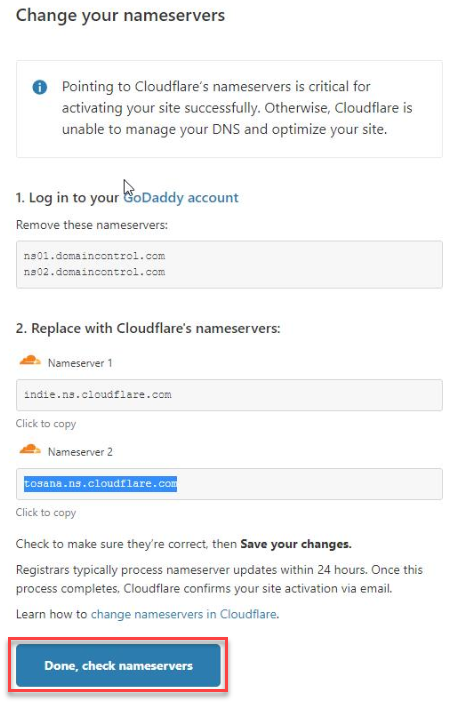Click Done, check nameservers button
Viewport: 456px width, 703px height.
(118, 665)
